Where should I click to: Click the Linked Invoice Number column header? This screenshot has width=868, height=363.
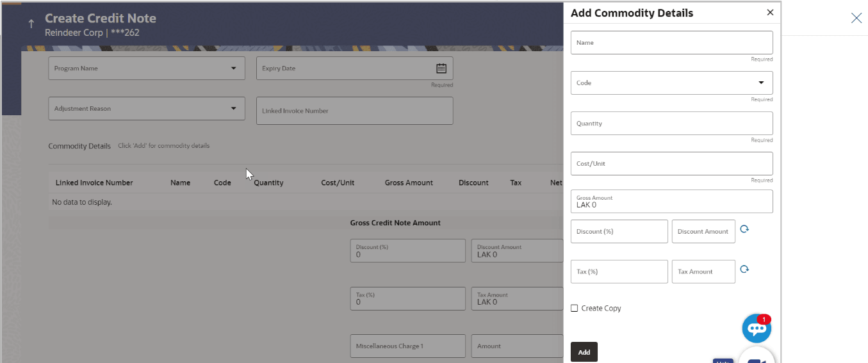coord(94,182)
